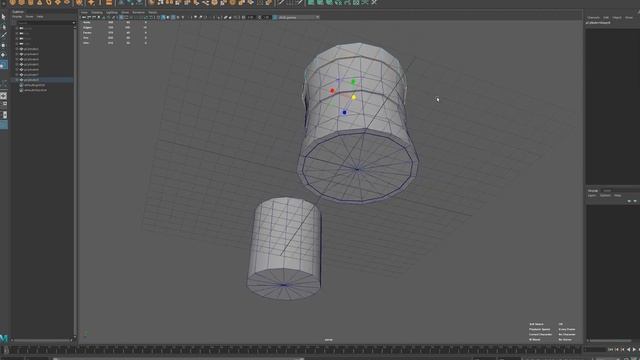The width and height of the screenshot is (640, 360).
Task: Open the Outliner Show menu
Action: 29,17
